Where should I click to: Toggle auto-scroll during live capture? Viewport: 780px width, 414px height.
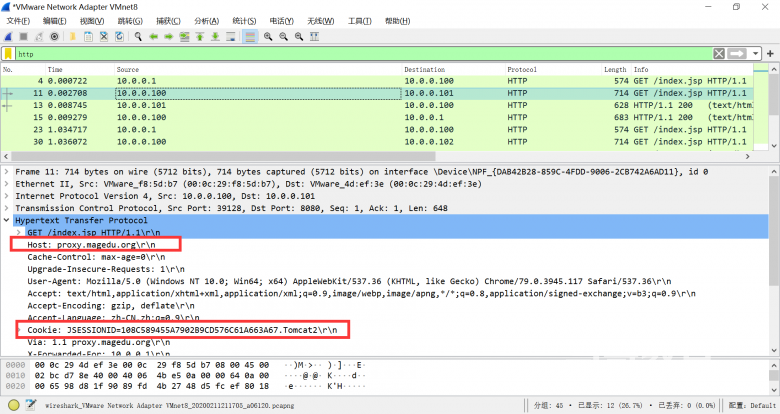click(230, 36)
